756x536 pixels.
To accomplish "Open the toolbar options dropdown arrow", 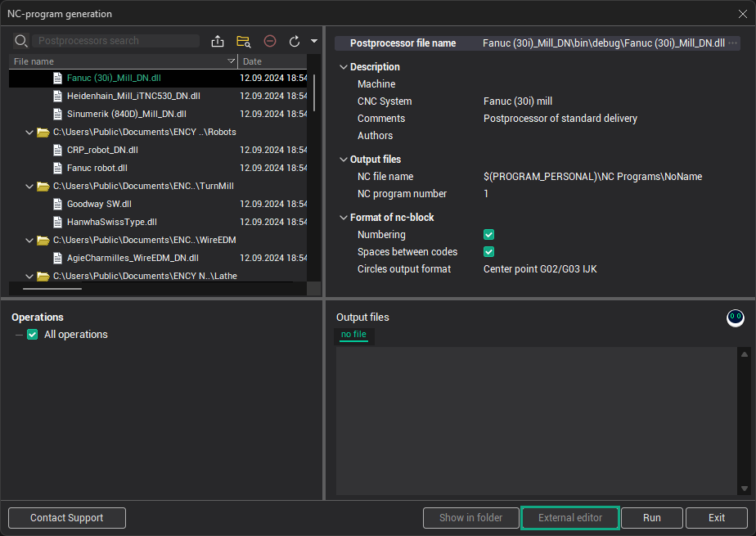I will click(314, 41).
